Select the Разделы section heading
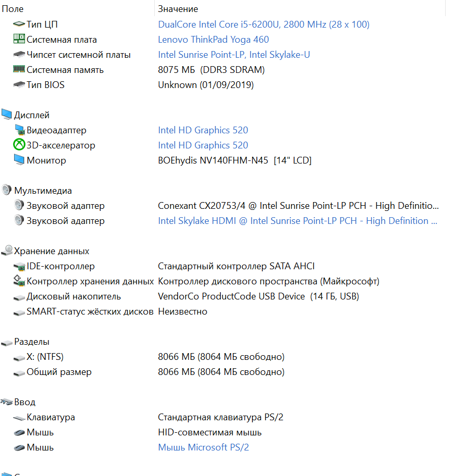 pyautogui.click(x=32, y=342)
